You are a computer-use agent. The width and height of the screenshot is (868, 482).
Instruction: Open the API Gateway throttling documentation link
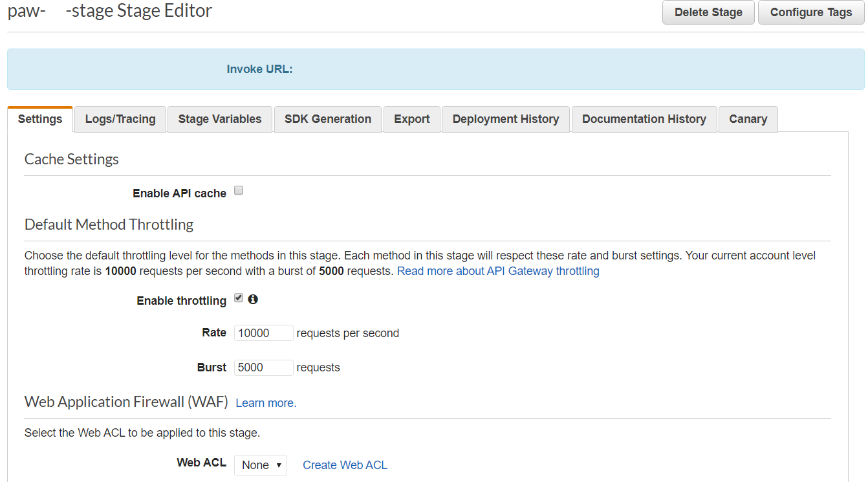click(498, 271)
